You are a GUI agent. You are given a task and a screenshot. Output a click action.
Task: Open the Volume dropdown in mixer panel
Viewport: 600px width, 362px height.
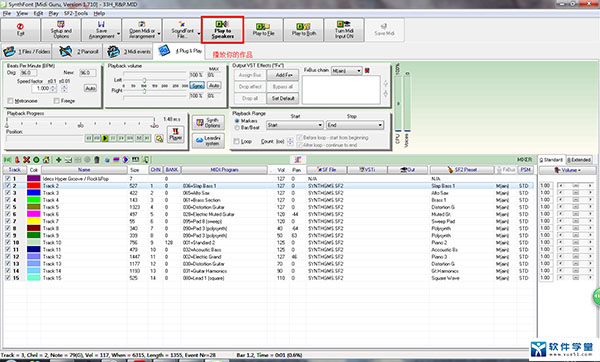click(x=567, y=170)
